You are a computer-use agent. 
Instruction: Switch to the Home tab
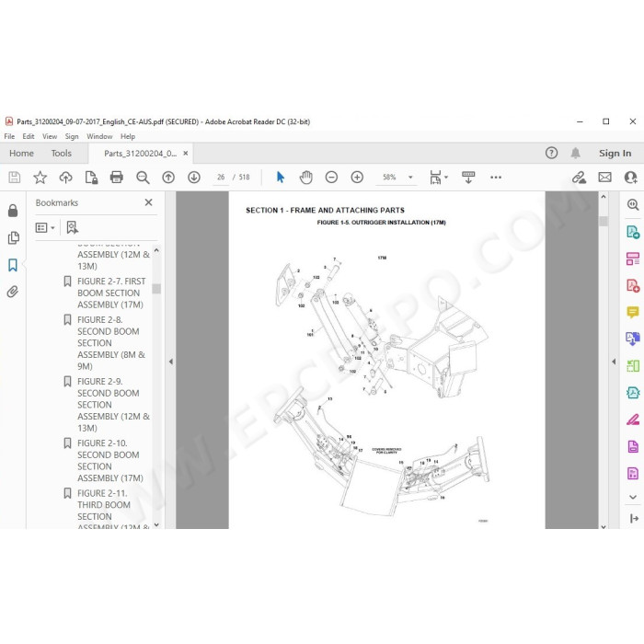coord(21,154)
